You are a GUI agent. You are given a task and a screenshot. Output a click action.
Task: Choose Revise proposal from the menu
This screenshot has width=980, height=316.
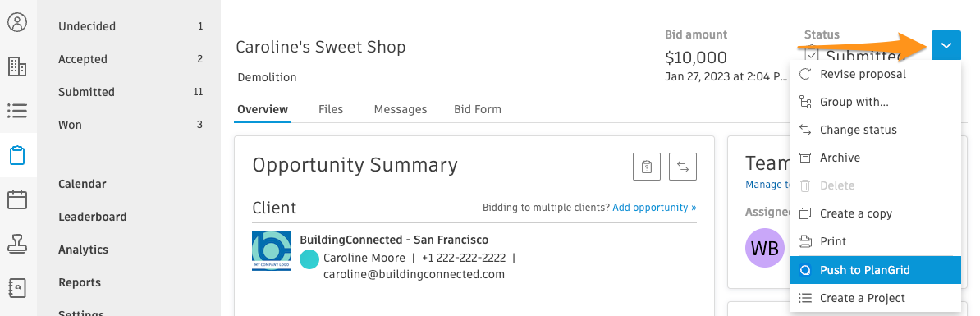pyautogui.click(x=876, y=75)
